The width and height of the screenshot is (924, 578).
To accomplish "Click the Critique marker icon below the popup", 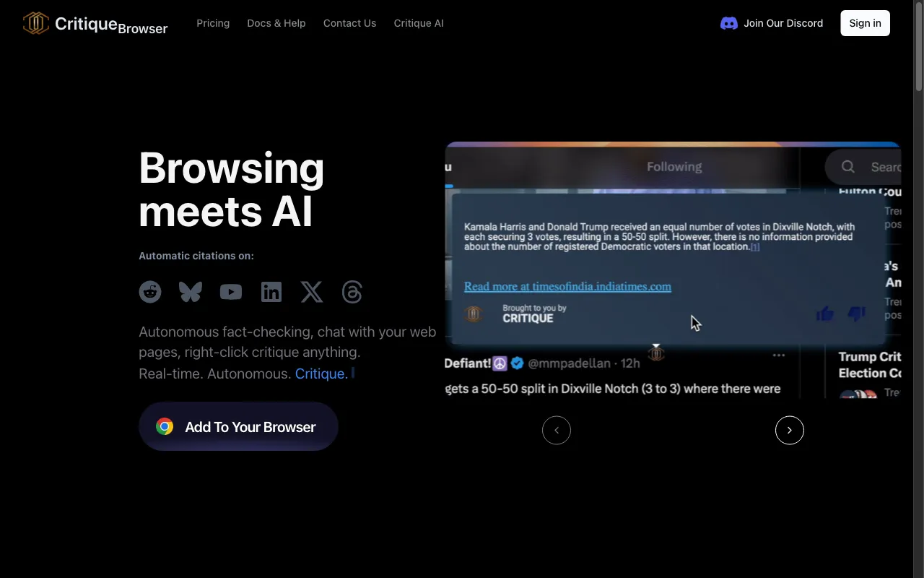I will click(x=656, y=353).
